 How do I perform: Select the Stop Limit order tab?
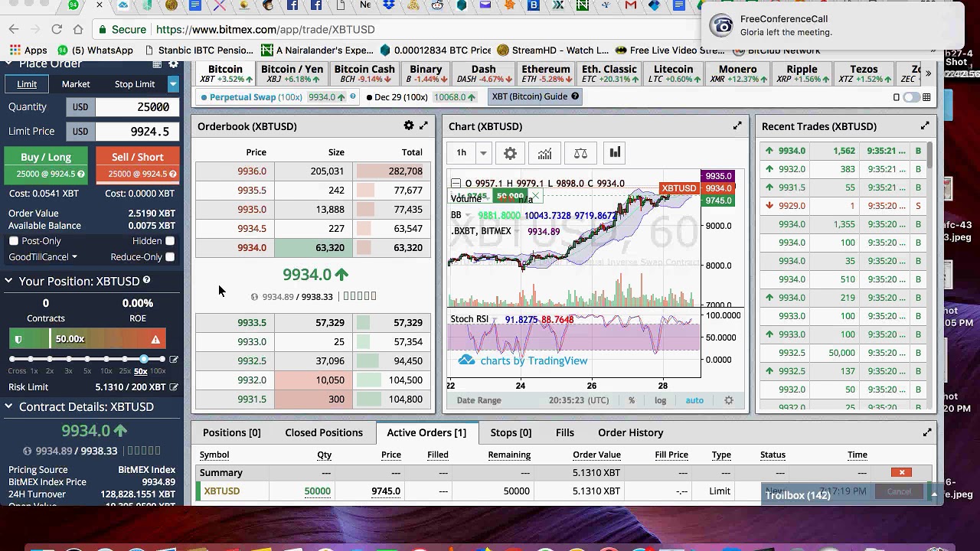[x=135, y=84]
